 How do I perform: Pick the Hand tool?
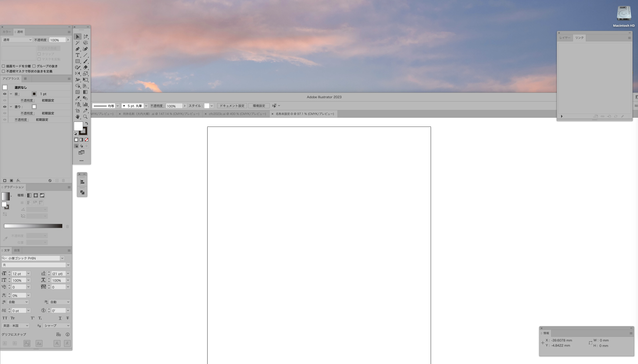click(78, 117)
